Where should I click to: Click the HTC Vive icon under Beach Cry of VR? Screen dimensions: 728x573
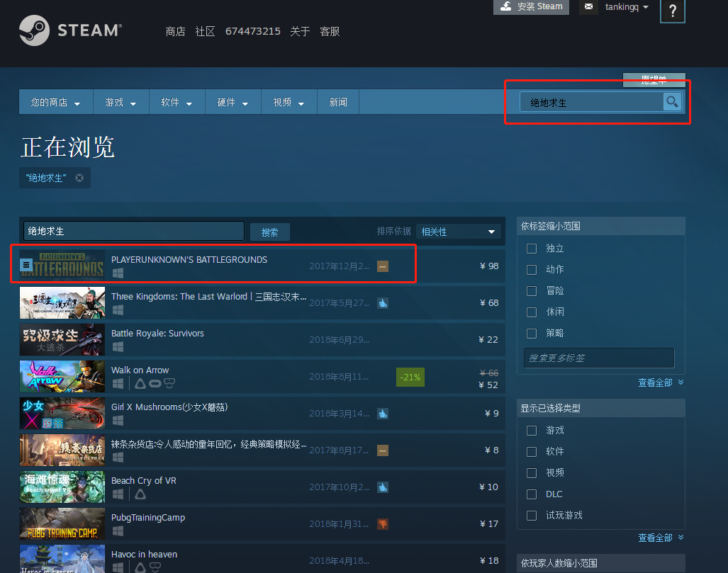point(140,494)
